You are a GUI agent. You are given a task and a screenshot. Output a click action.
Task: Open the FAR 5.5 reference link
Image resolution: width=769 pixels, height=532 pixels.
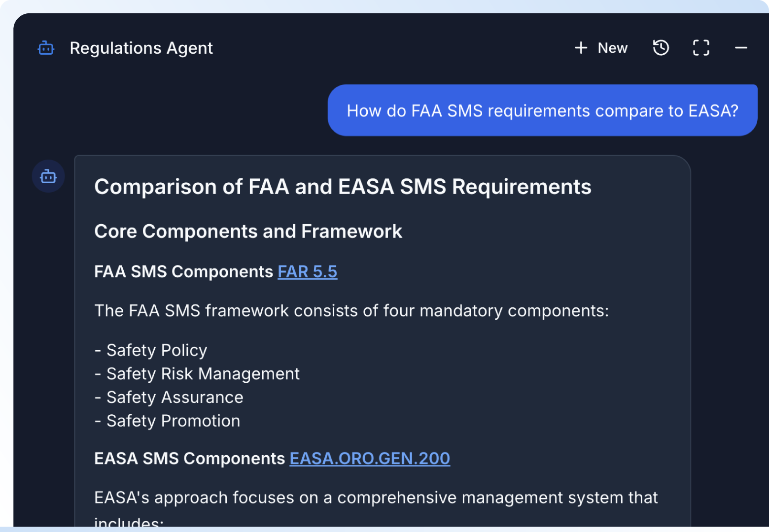click(307, 272)
